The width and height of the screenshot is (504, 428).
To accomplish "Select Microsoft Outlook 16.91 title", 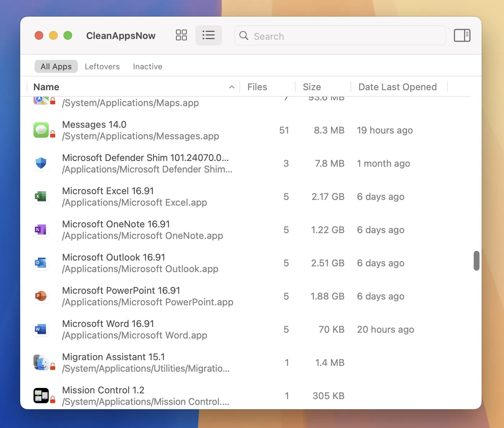I will (114, 257).
